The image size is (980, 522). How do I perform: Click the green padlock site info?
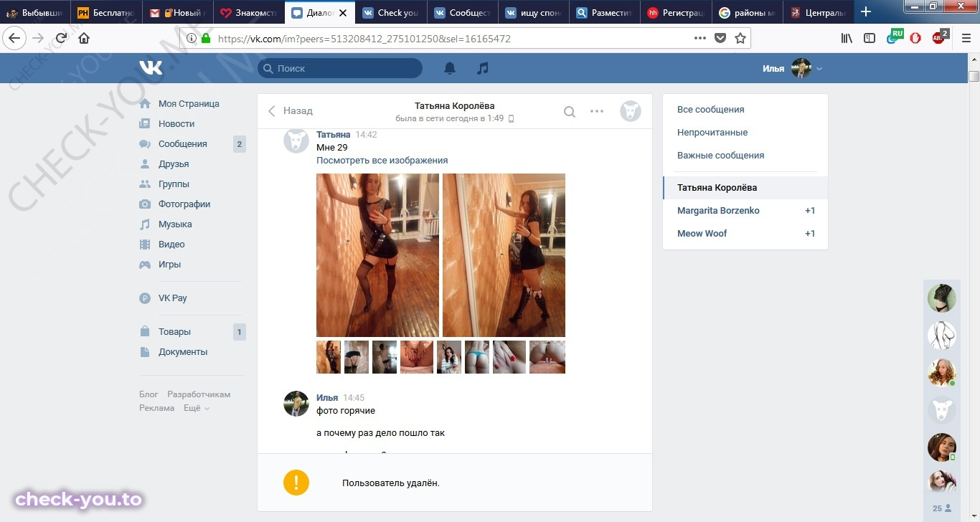(x=206, y=38)
